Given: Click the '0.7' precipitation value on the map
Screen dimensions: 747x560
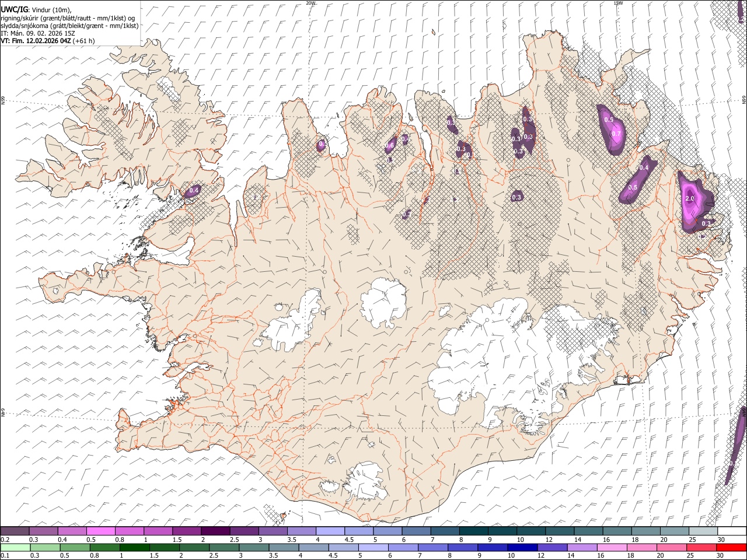Looking at the screenshot, I should click(x=616, y=134).
